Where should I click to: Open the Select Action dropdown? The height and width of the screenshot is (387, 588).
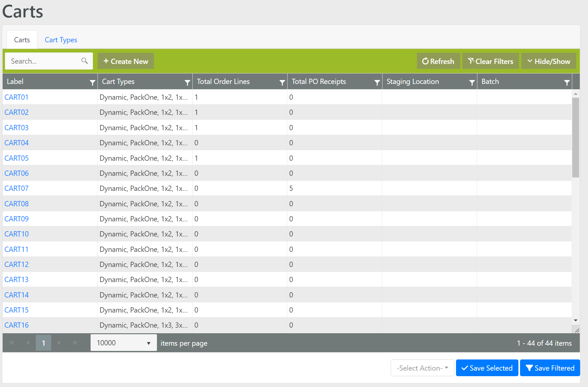coord(422,368)
